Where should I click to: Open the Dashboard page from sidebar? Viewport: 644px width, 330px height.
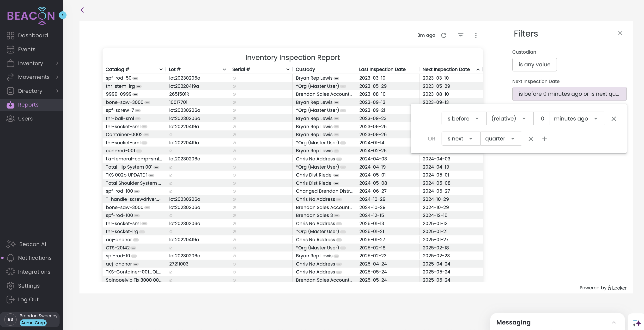[x=33, y=35]
